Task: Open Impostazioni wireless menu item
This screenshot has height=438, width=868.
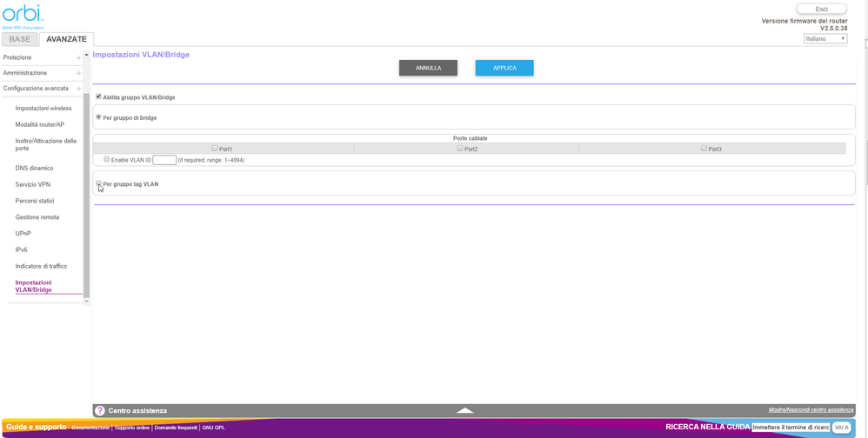Action: pos(43,109)
